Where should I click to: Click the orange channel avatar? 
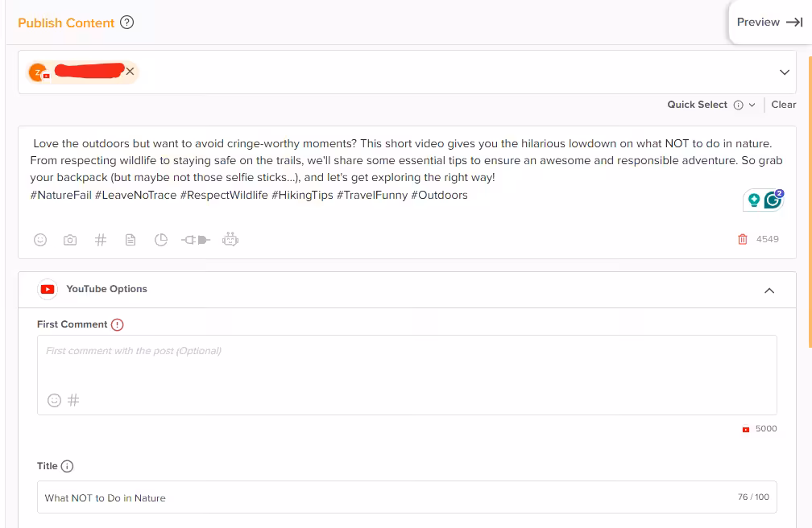tap(38, 72)
